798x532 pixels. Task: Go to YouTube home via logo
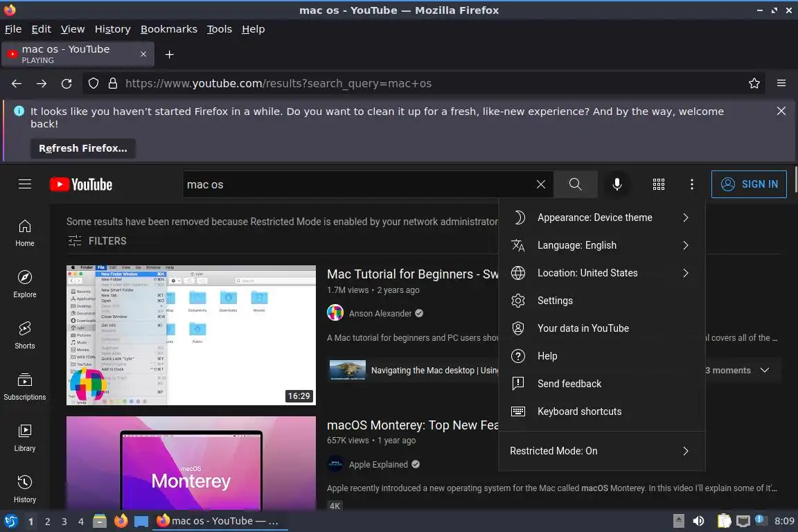pyautogui.click(x=81, y=184)
